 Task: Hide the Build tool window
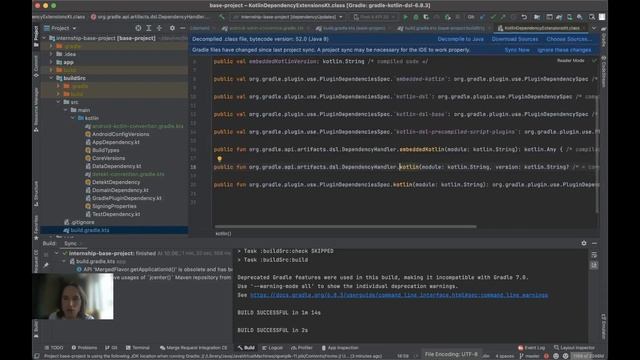(x=594, y=243)
